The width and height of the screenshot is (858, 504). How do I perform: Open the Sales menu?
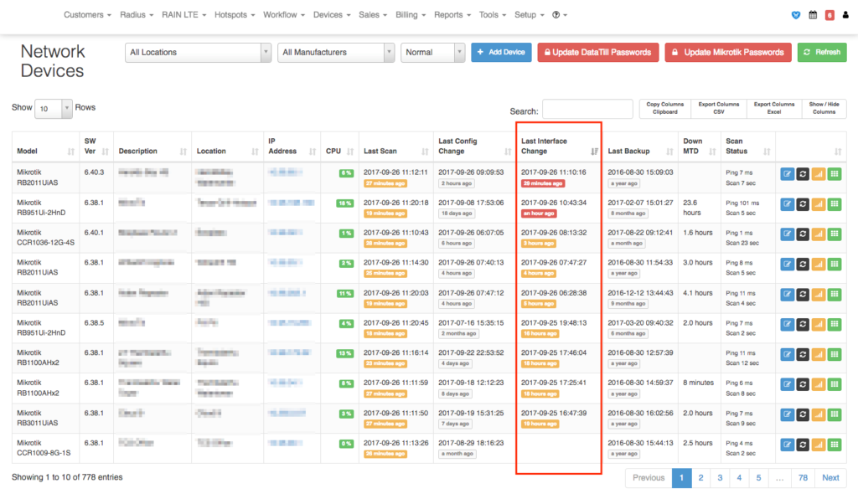(373, 15)
